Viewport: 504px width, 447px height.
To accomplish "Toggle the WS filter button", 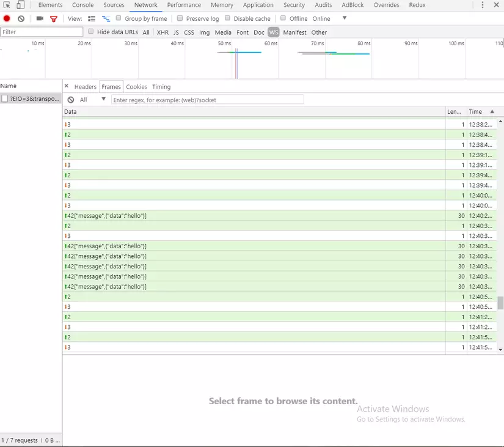I will pyautogui.click(x=274, y=32).
